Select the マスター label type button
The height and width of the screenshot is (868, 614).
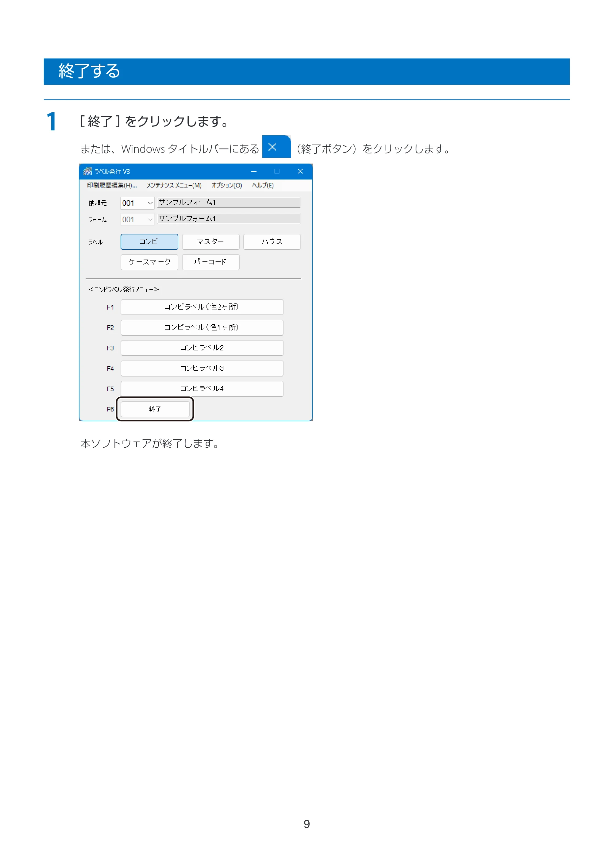click(x=210, y=241)
